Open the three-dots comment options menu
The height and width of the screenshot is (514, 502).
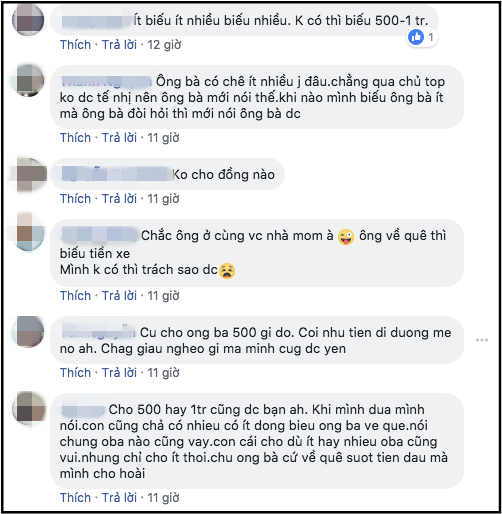(482, 340)
